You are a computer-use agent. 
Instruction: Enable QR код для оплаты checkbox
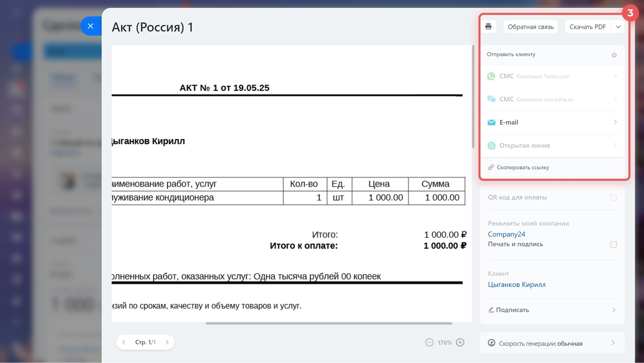(613, 198)
